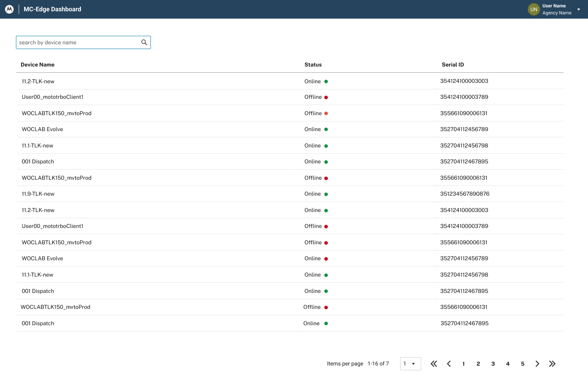Click the Agency Name text
This screenshot has height=382, width=588.
coord(557,13)
